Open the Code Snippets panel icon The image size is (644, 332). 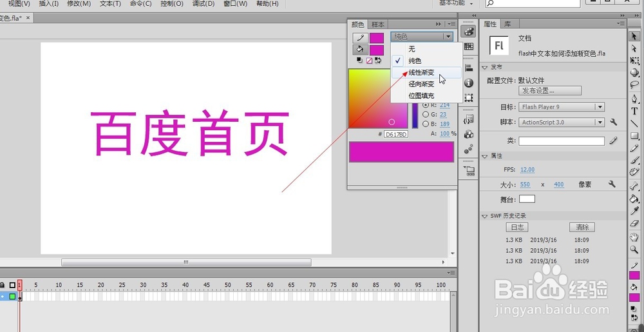click(x=469, y=119)
